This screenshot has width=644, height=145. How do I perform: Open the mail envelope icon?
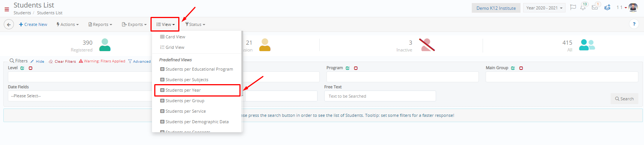pyautogui.click(x=595, y=7)
